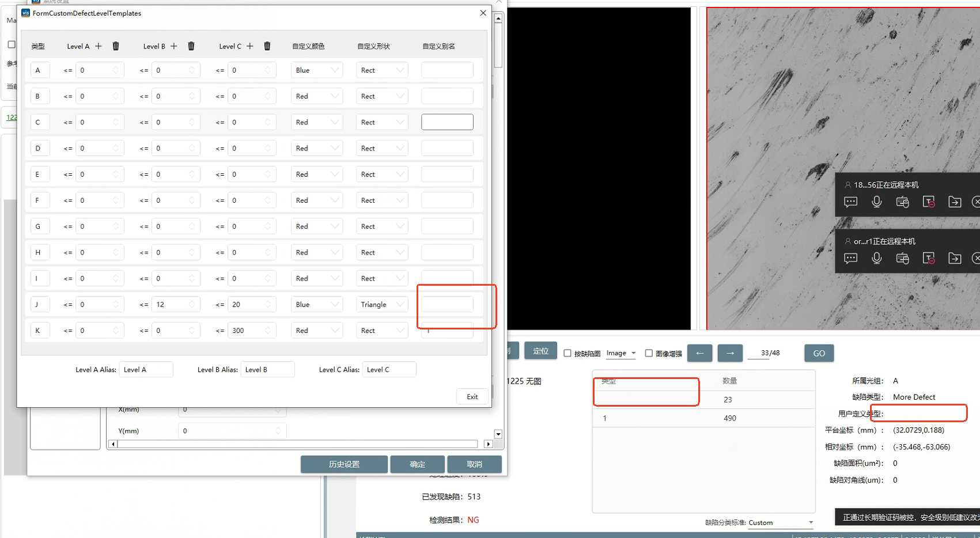Click keyboard-mouse control icon in 18...56 remote panel
Viewport: 980px width, 538px height.
(x=902, y=202)
